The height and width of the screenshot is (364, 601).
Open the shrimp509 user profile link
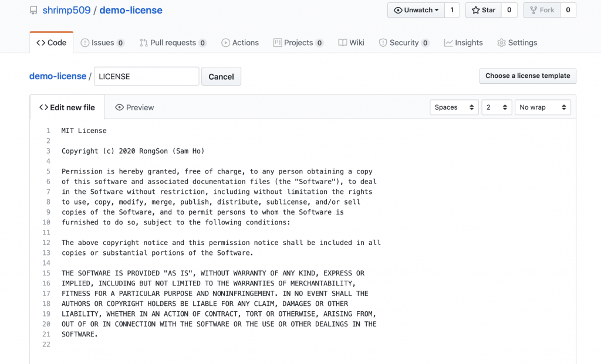[66, 11]
